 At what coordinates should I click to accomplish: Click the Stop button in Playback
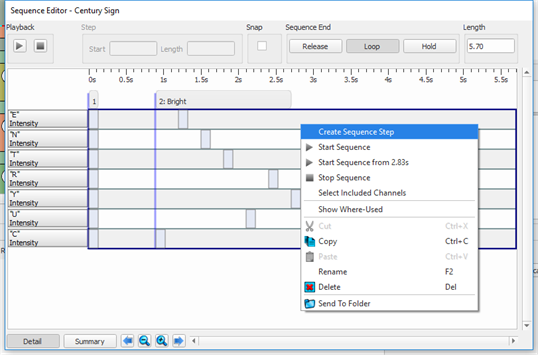[40, 46]
